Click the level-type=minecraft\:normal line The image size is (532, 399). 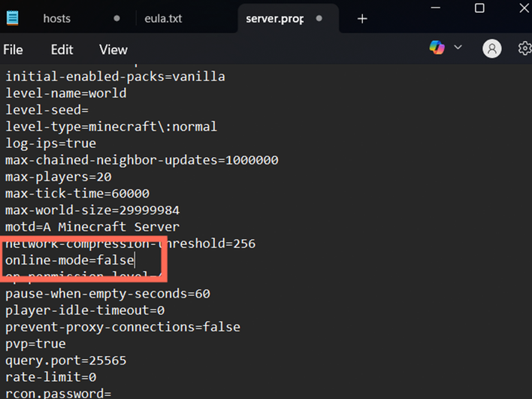111,127
